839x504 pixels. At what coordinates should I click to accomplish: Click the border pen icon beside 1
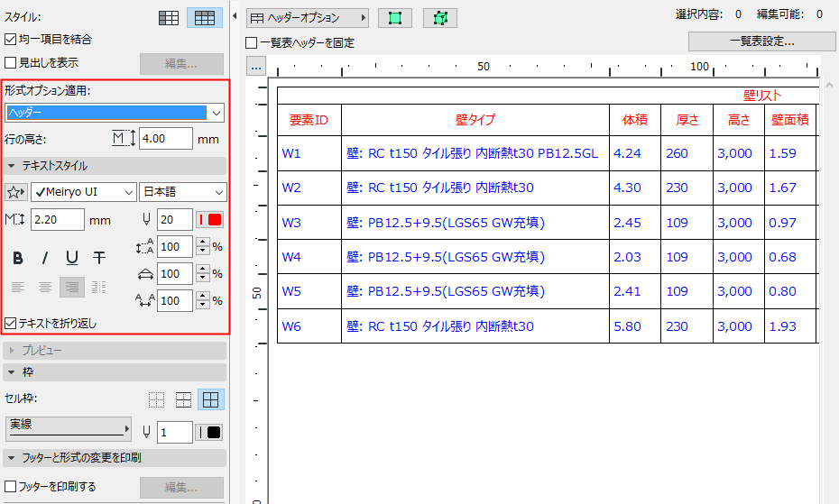146,432
